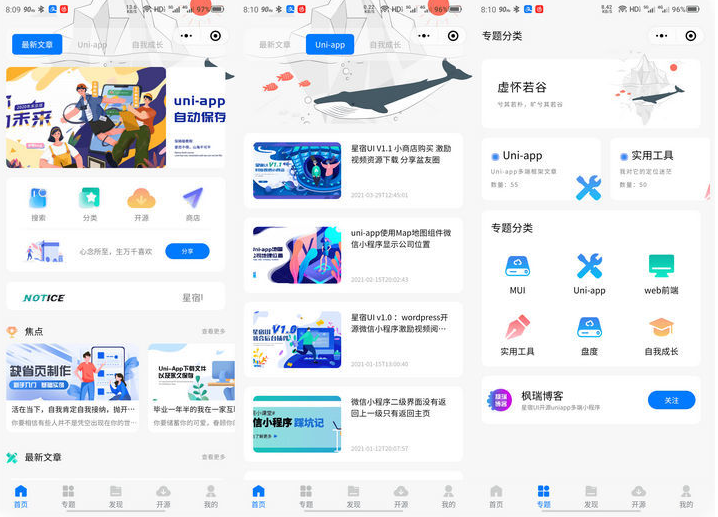Screen dimensions: 718x517
Task: Open article 星宿UI v1.0: wordpress开源
Action: click(x=354, y=340)
